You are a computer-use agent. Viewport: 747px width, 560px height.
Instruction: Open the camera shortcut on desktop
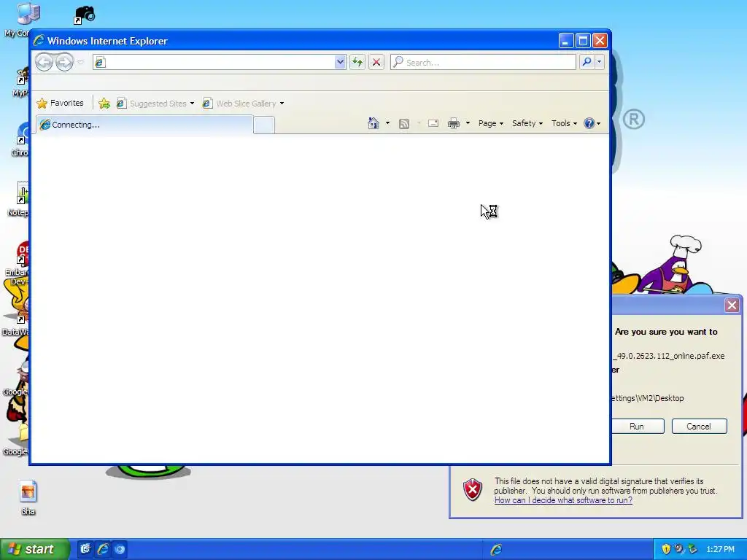[85, 15]
